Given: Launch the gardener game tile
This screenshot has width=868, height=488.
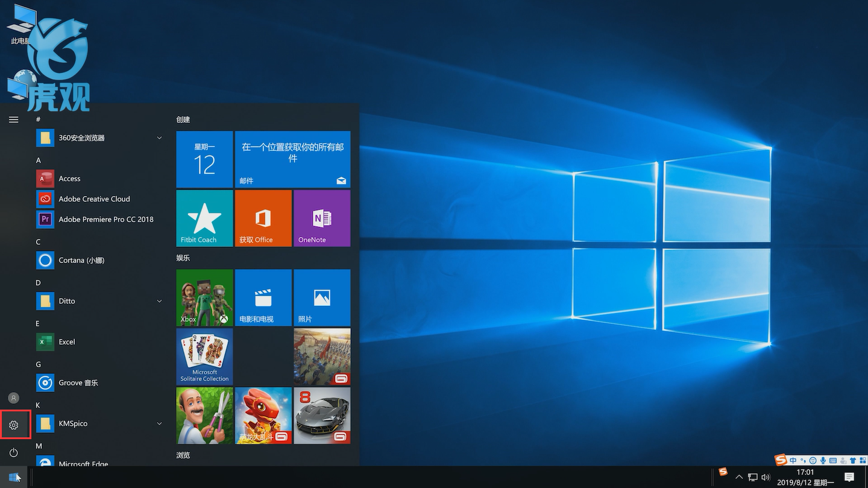Looking at the screenshot, I should coord(204,416).
